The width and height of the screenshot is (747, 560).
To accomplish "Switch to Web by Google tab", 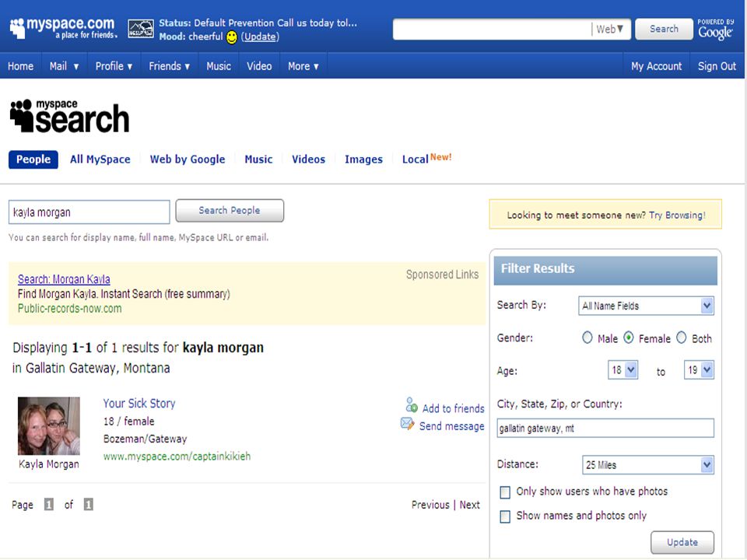I will 188,159.
